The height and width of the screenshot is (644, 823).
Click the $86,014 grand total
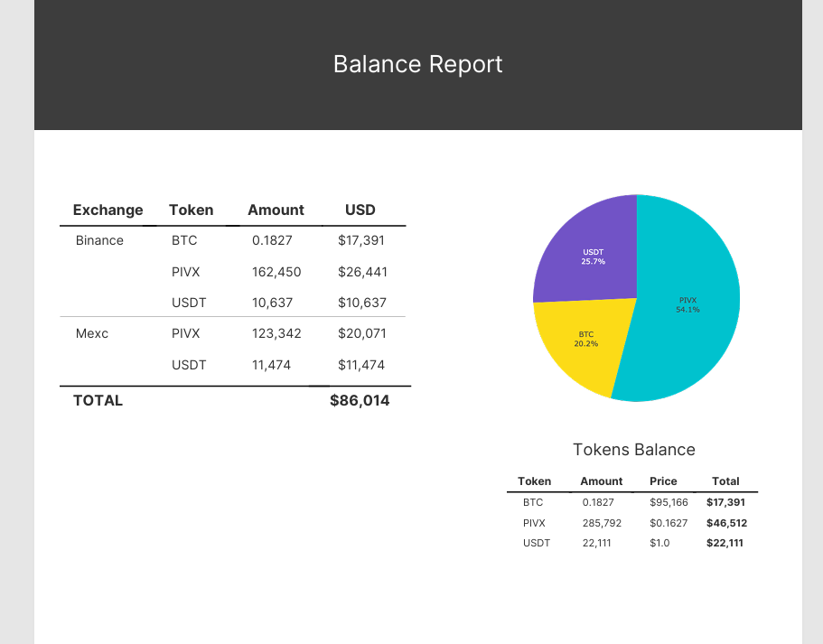pyautogui.click(x=360, y=400)
